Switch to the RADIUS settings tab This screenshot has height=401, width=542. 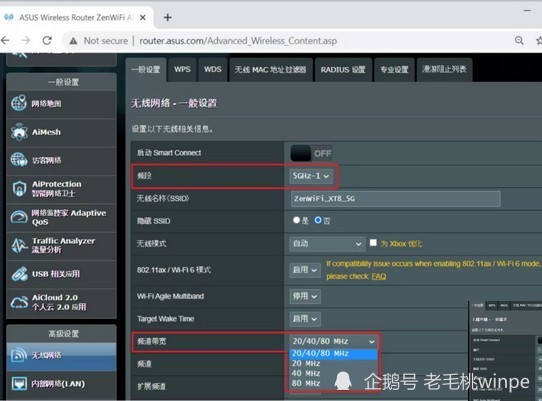click(x=343, y=69)
